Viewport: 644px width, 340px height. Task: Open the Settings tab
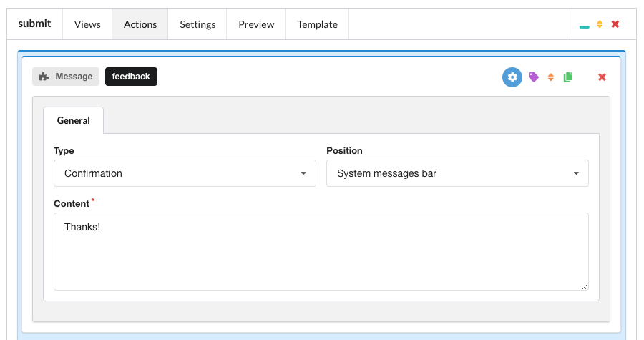[197, 24]
